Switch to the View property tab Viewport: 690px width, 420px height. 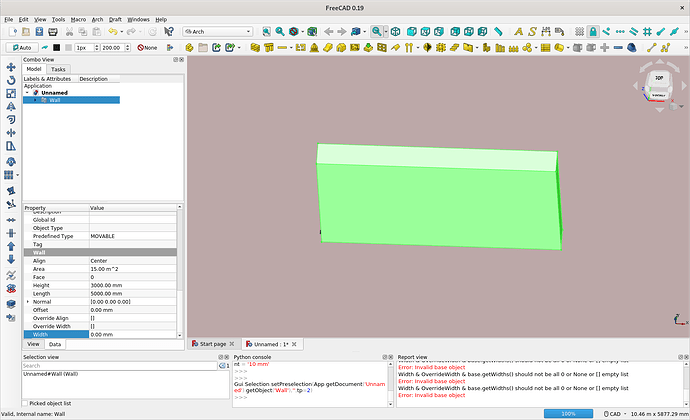click(33, 344)
